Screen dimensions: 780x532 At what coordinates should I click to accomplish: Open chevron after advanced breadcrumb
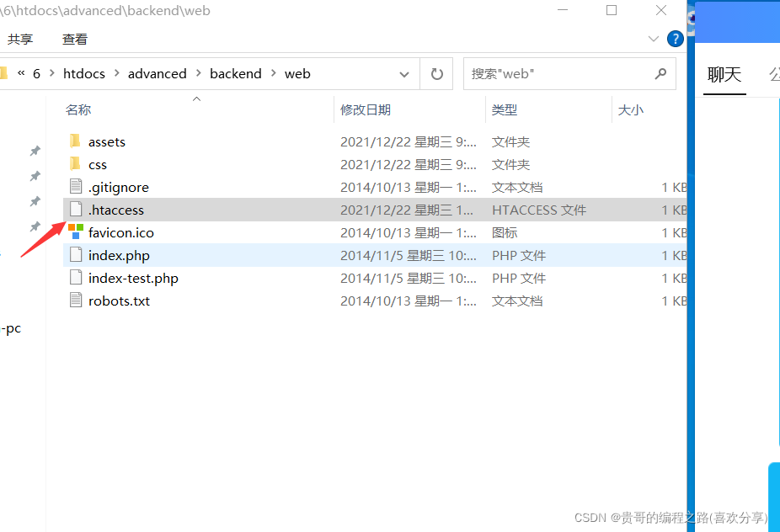coord(199,73)
